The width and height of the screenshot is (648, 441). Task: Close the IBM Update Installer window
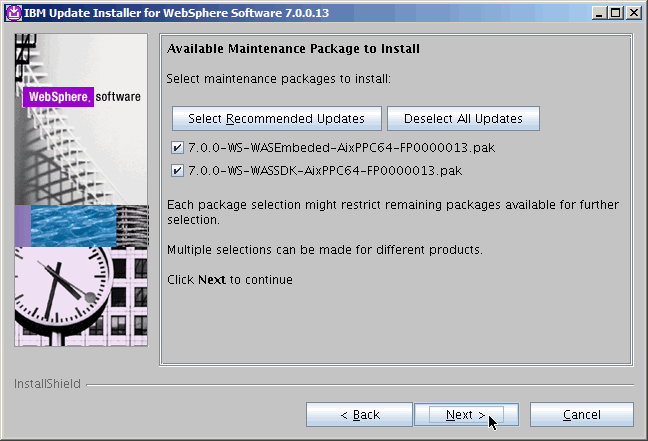634,11
